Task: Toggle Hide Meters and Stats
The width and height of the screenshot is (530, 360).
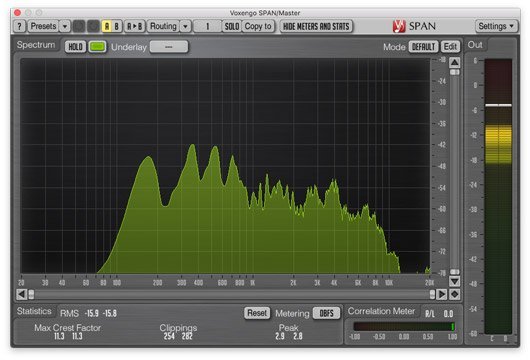Action: pos(316,26)
